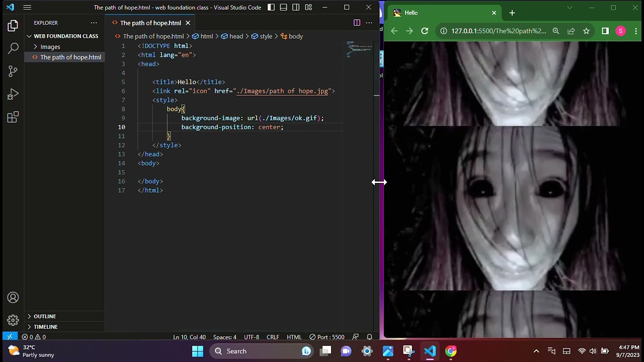Open Chrome tab search chevron
This screenshot has height=362, width=644.
tap(570, 8)
